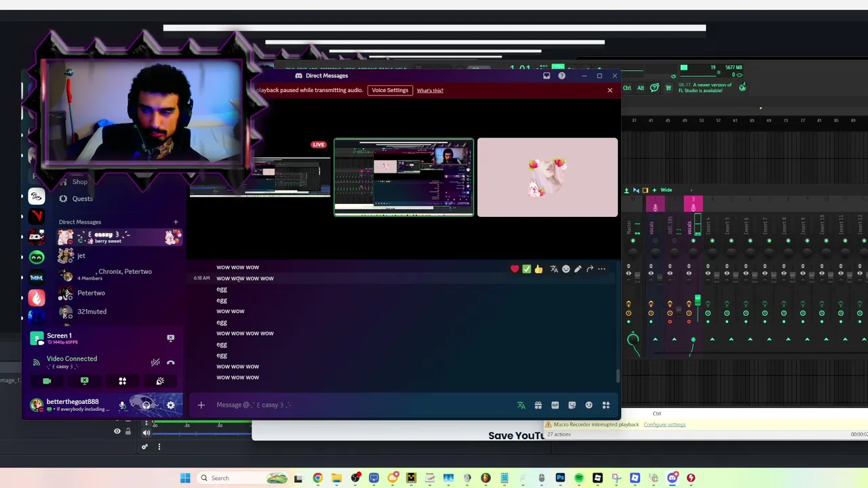This screenshot has width=868, height=488.
Task: Select the pink cassy video tile
Action: pos(547,177)
